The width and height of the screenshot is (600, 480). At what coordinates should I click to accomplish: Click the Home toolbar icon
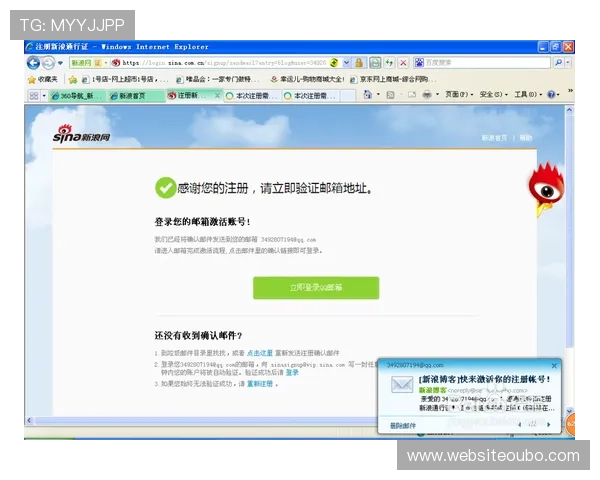click(x=367, y=95)
